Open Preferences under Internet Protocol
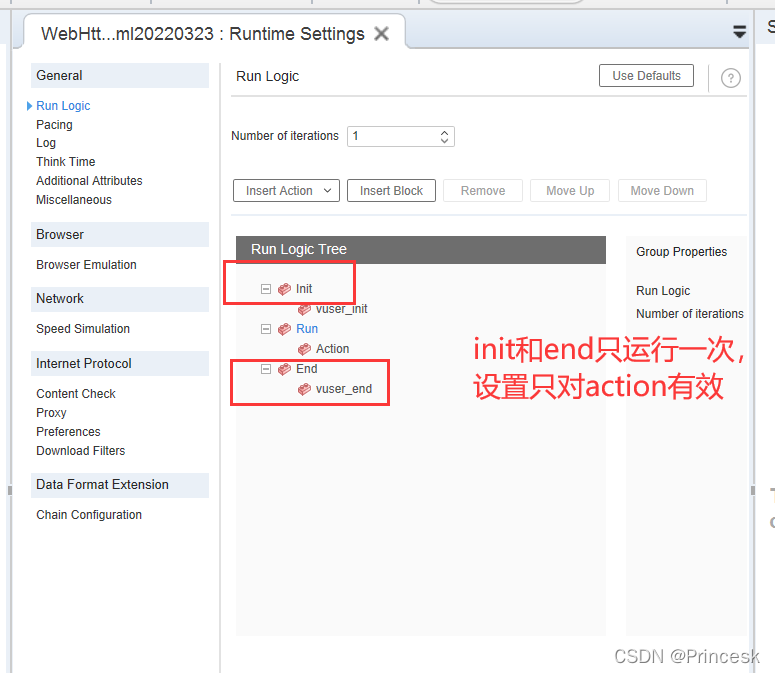The width and height of the screenshot is (775, 673). point(68,432)
